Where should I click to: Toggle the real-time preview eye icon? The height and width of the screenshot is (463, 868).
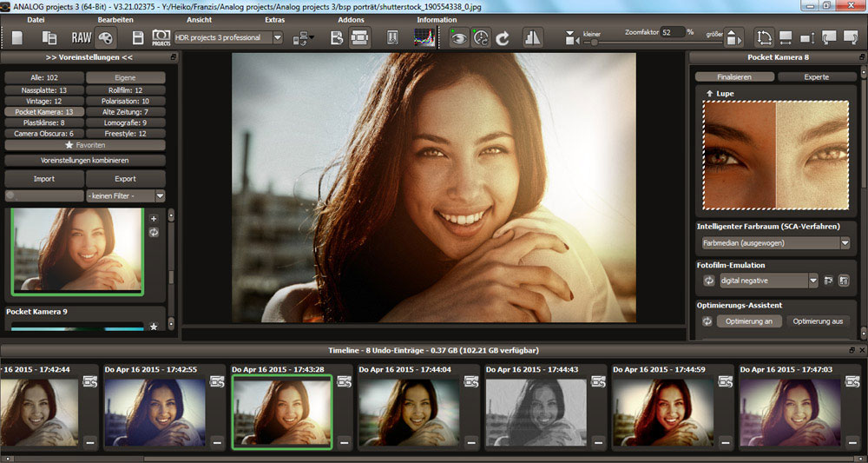457,37
